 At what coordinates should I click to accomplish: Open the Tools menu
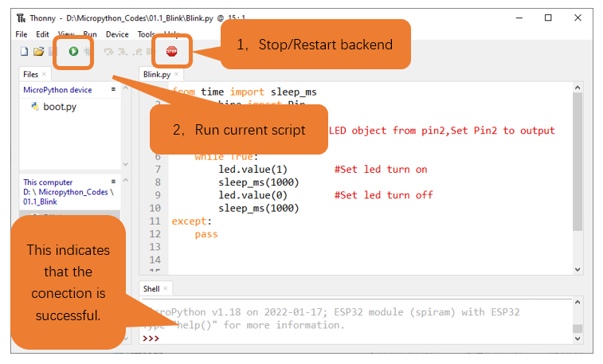pos(147,34)
